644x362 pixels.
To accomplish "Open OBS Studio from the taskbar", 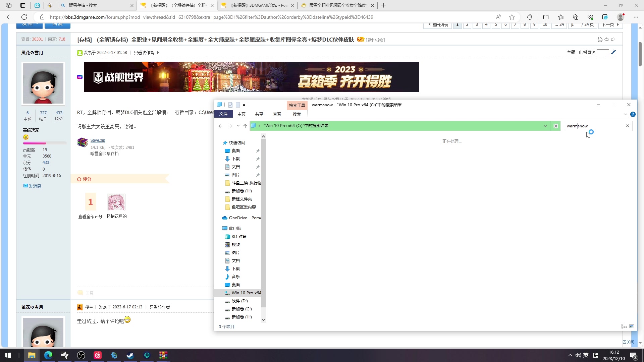I will pyautogui.click(x=81, y=355).
